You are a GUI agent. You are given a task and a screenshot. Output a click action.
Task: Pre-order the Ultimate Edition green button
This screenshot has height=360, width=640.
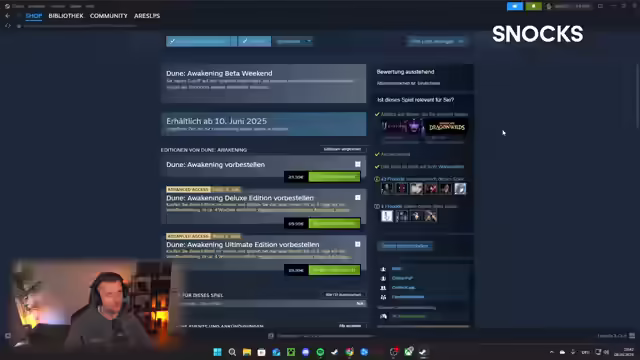334,270
